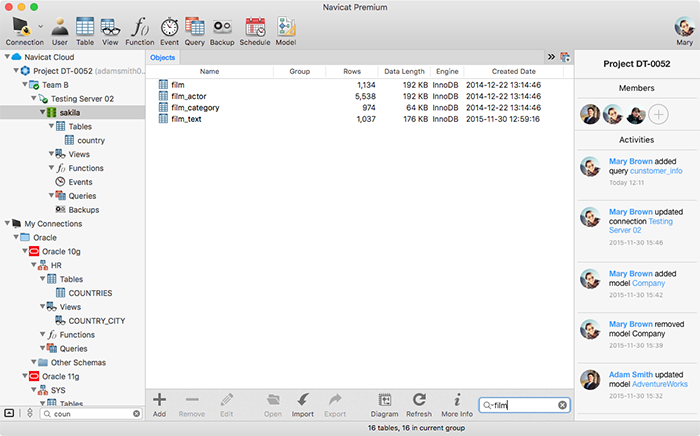Open Adam Smith profile link
This screenshot has height=436, width=700.
pyautogui.click(x=631, y=374)
